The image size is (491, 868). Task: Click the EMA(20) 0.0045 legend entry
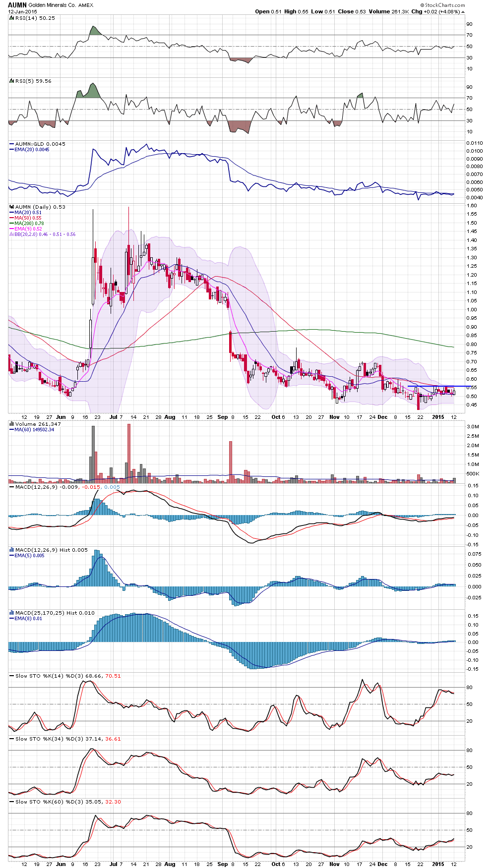(29, 149)
